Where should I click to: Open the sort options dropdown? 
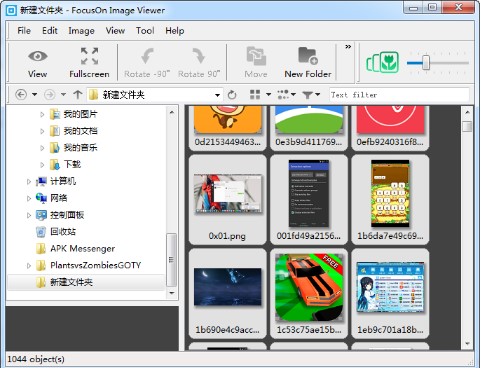(x=286, y=95)
